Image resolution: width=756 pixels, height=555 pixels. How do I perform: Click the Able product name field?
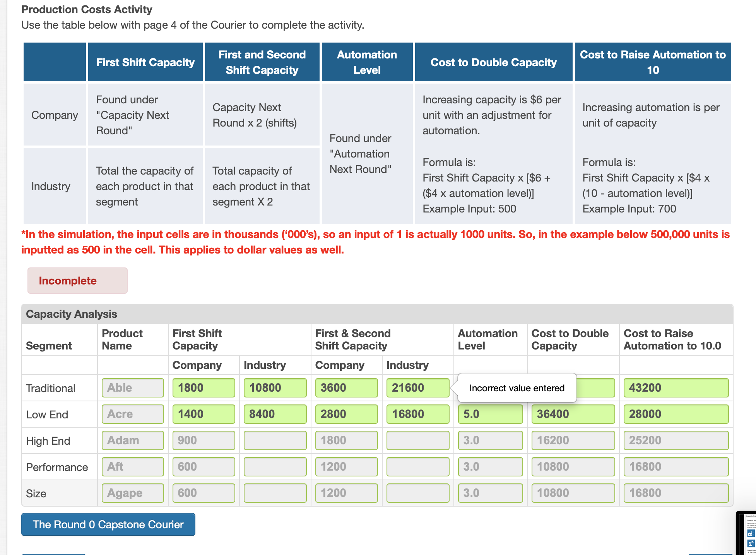pos(133,387)
